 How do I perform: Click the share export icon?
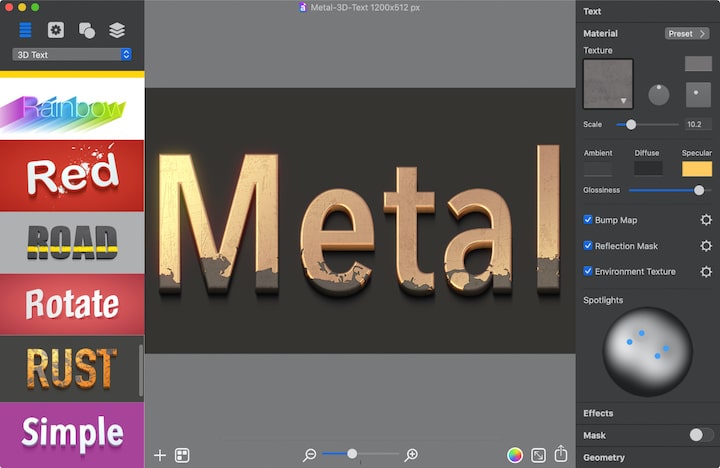(561, 454)
